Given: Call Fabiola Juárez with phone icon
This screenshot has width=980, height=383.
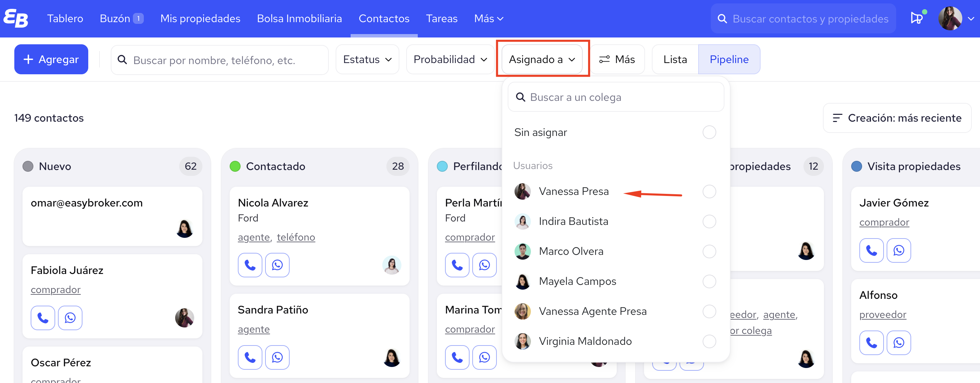Looking at the screenshot, I should 43,318.
